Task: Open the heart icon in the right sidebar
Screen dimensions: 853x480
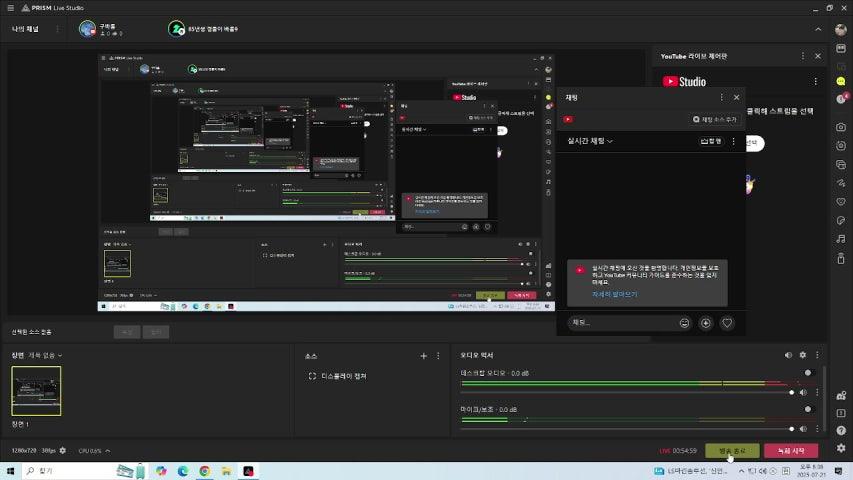Action: [x=841, y=202]
